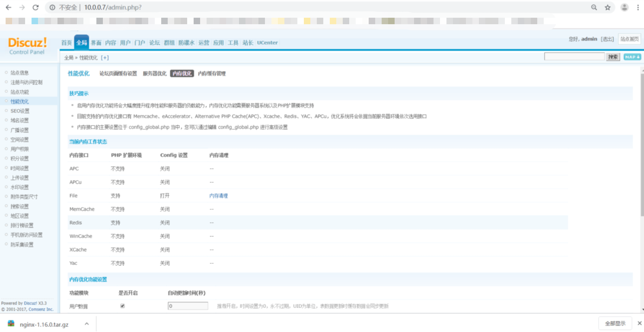Open nginx-1.16.0.tar.gz download file icon
644x332 pixels.
11,324
